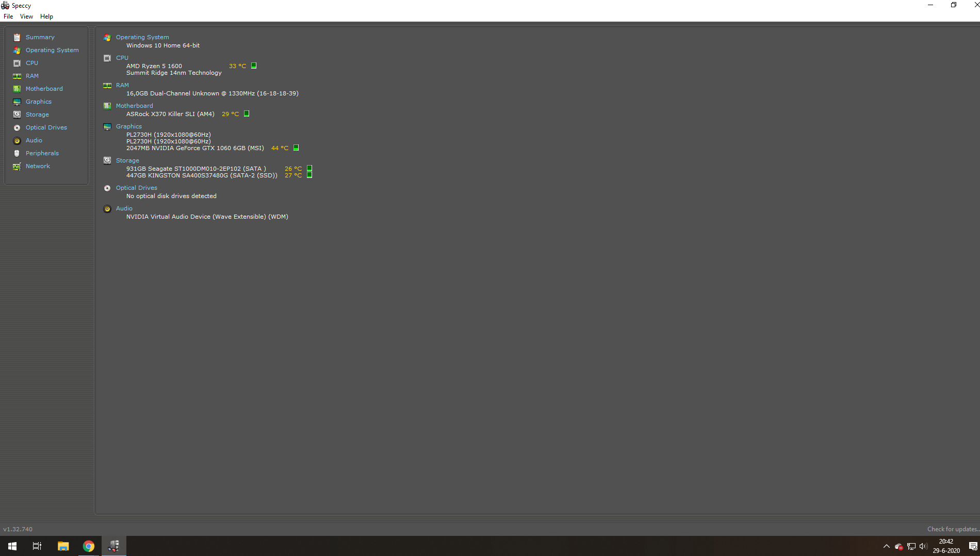Open the Audio heading link in summary
Viewport: 980px width, 556px height.
click(x=124, y=208)
